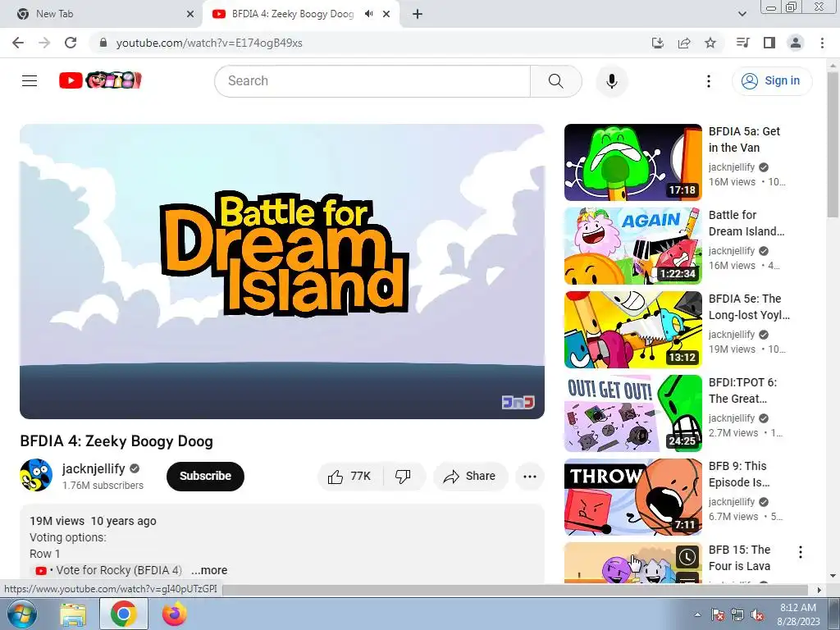Viewport: 840px width, 630px height.
Task: Open the YouTube hamburger guide menu
Action: pos(30,81)
